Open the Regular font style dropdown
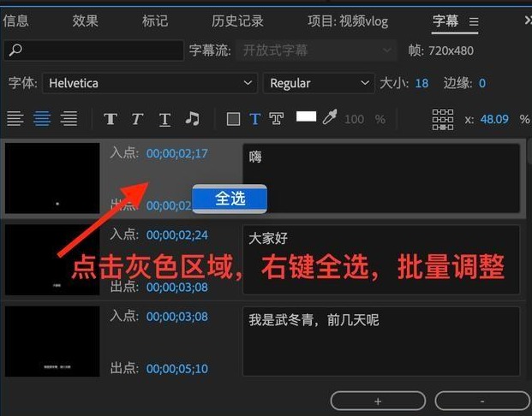532x416 pixels. point(317,83)
